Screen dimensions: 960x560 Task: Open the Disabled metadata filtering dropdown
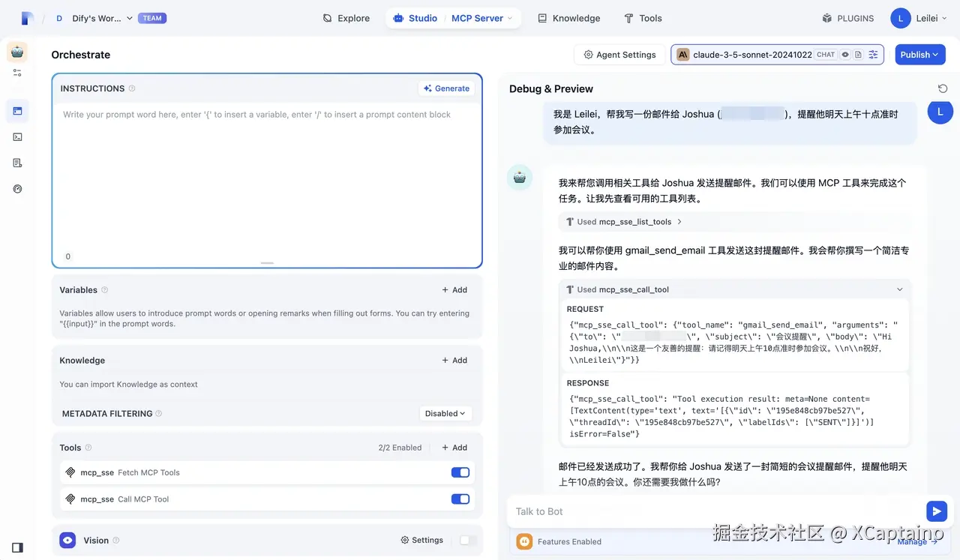(x=445, y=414)
